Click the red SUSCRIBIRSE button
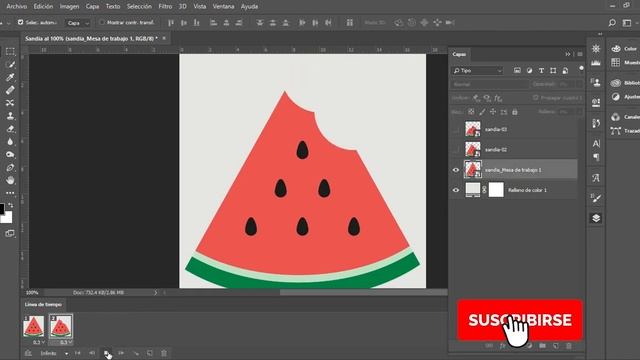The width and height of the screenshot is (640, 360). click(520, 320)
